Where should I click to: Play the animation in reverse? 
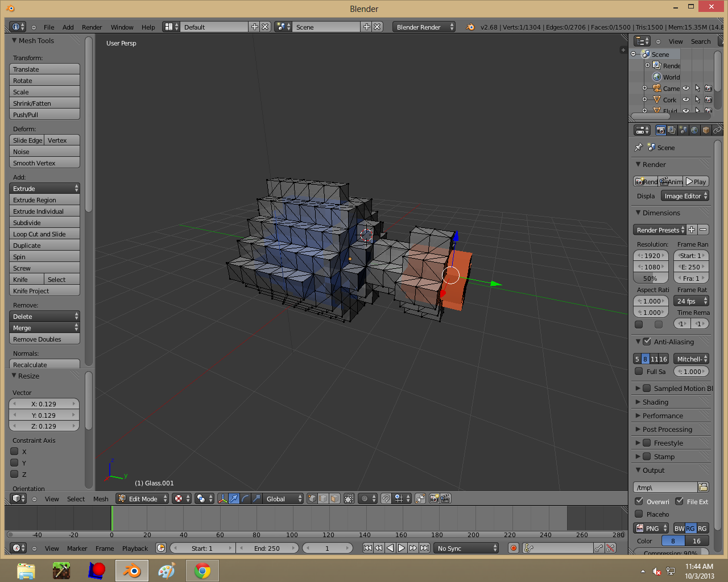(x=390, y=548)
